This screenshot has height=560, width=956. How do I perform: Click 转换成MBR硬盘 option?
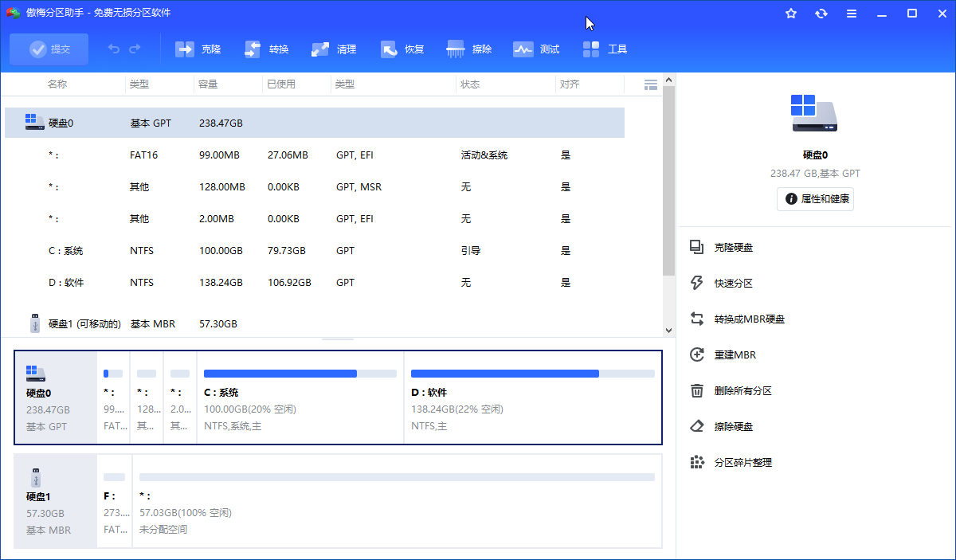750,319
